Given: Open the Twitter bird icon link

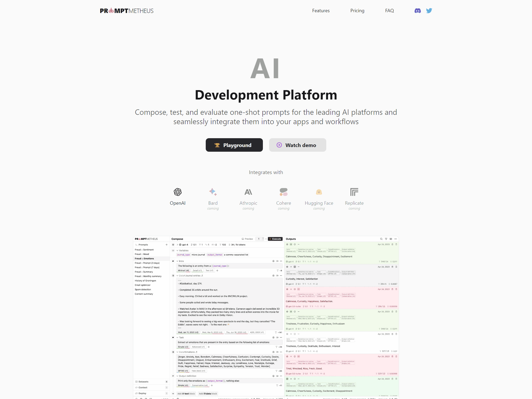Looking at the screenshot, I should (x=429, y=11).
